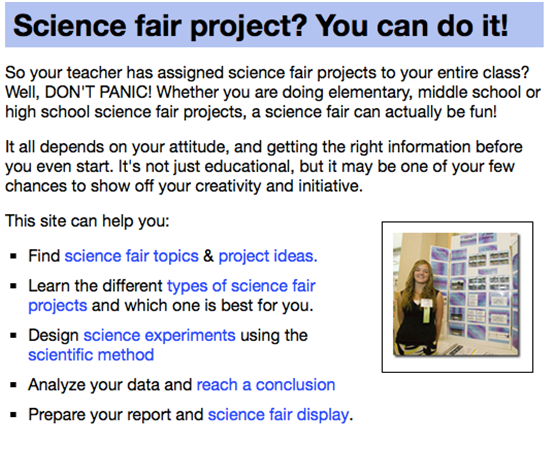Image resolution: width=557 pixels, height=449 pixels.
Task: Follow the reach a conclusion link
Action: (266, 385)
